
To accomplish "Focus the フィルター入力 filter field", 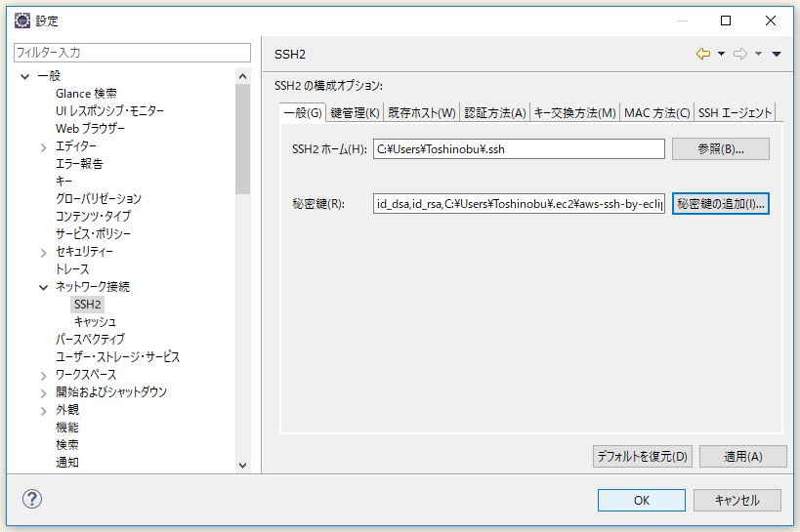I will 132,53.
